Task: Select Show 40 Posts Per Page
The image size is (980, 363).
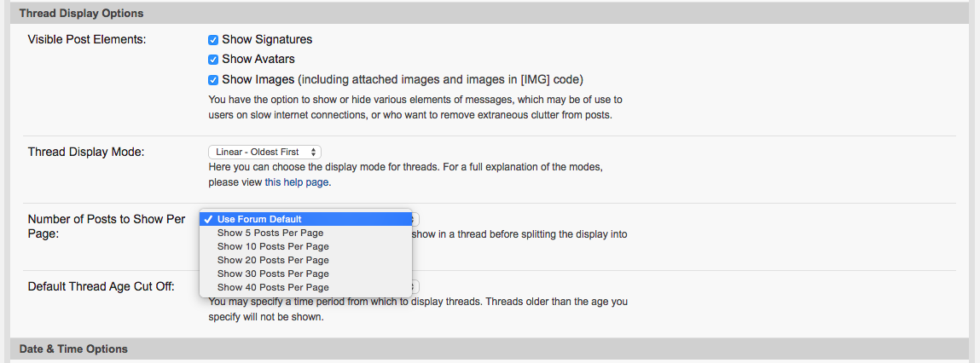Action: (x=305, y=288)
